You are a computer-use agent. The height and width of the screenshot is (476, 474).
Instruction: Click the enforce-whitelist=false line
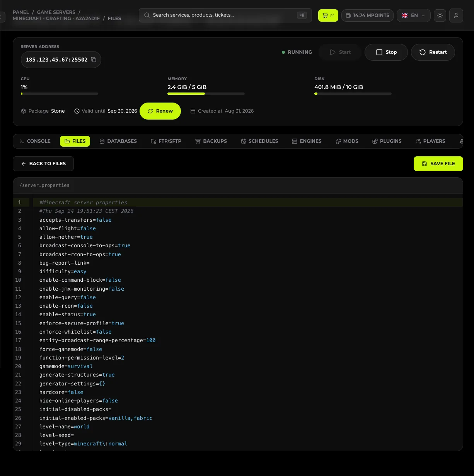75,332
